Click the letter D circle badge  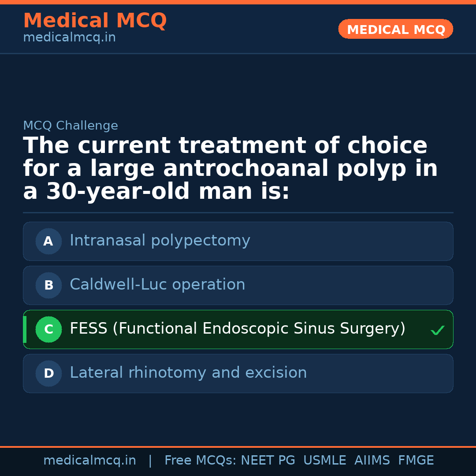pos(48,373)
